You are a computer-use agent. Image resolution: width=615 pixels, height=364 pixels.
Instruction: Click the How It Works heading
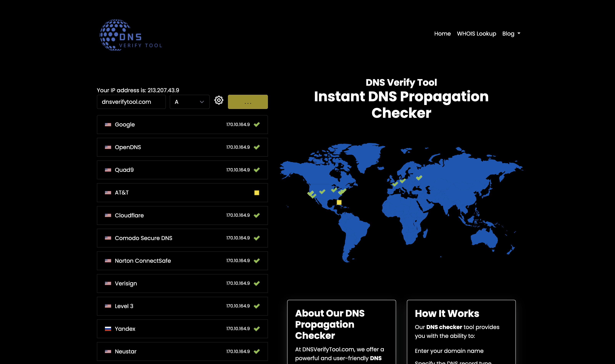447,313
